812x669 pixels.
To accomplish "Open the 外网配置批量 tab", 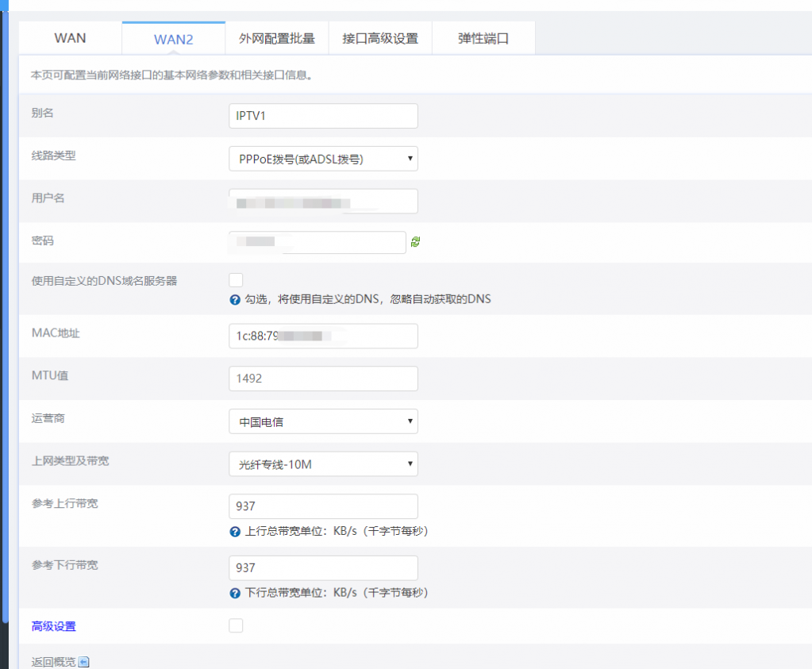I will pos(276,38).
